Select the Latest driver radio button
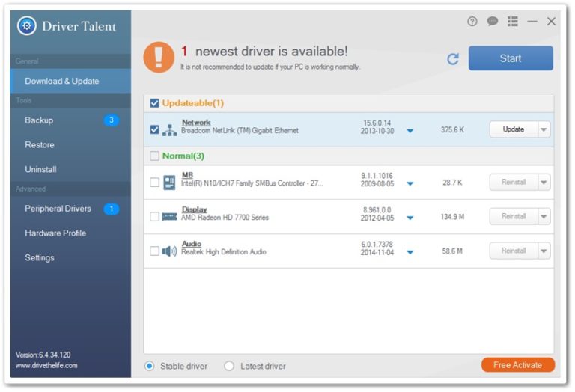The image size is (575, 392). (230, 366)
